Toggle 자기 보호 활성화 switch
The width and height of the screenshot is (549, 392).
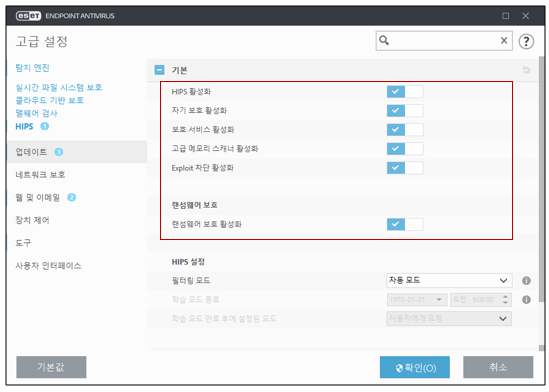click(x=405, y=111)
